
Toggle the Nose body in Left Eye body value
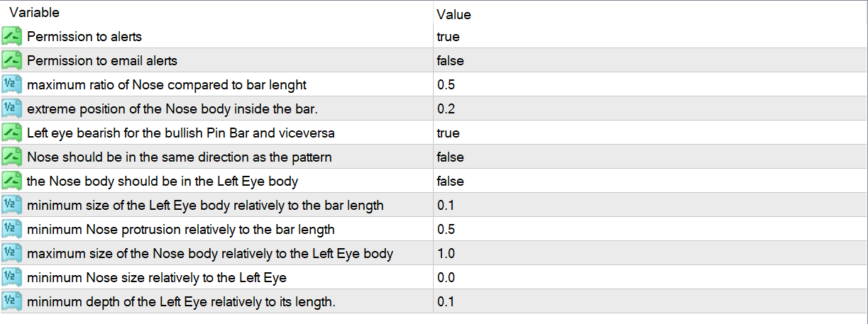pos(450,181)
